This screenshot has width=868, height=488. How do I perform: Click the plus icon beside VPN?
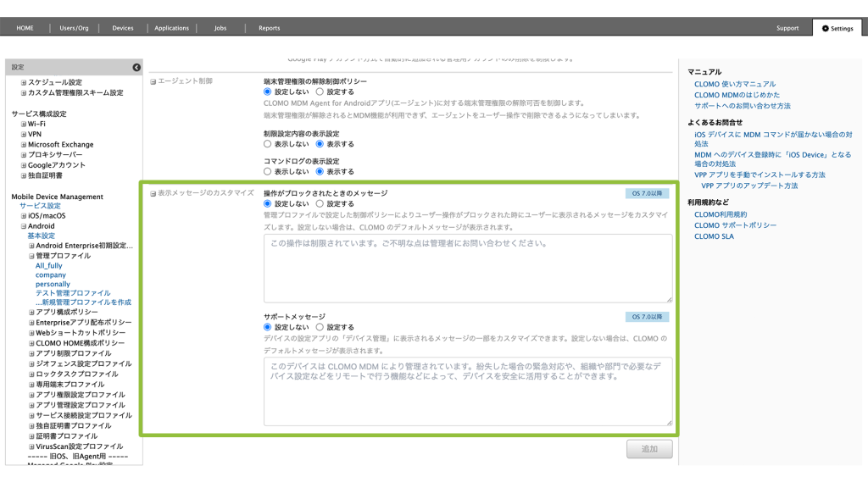point(24,134)
